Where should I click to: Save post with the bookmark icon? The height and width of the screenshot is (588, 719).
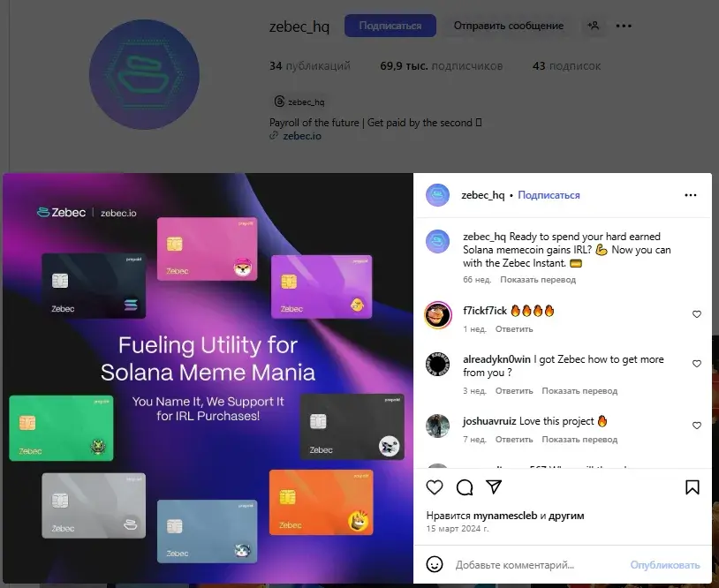click(x=693, y=487)
